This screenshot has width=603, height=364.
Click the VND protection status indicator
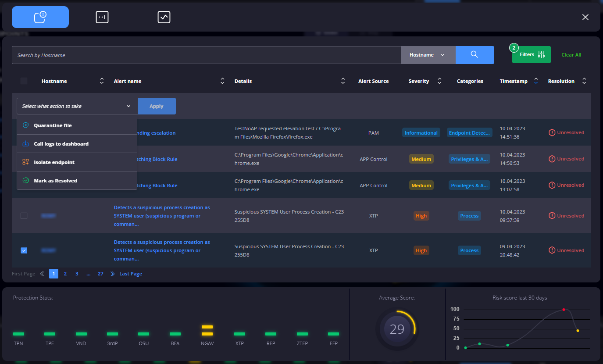coord(81,334)
